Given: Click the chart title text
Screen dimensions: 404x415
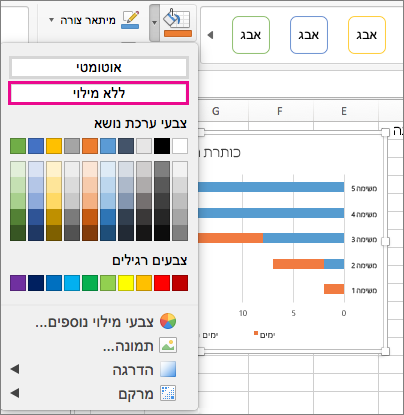Looking at the screenshot, I should tap(219, 153).
